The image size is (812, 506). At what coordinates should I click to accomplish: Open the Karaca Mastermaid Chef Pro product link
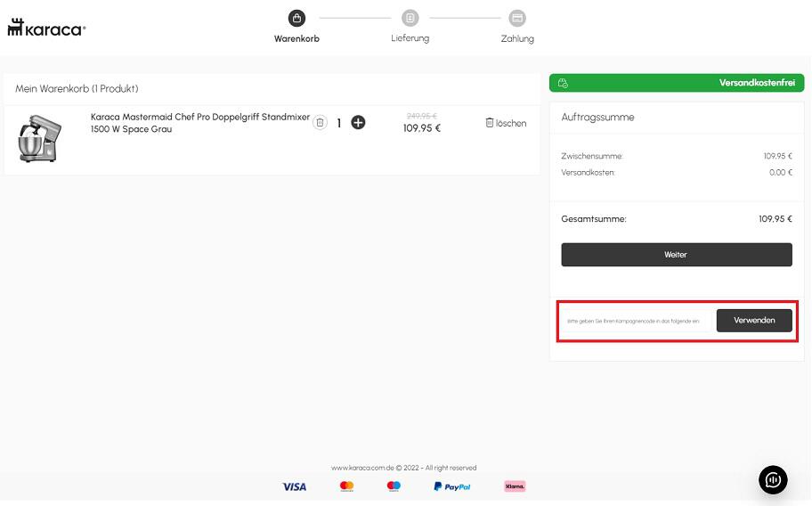[x=200, y=123]
